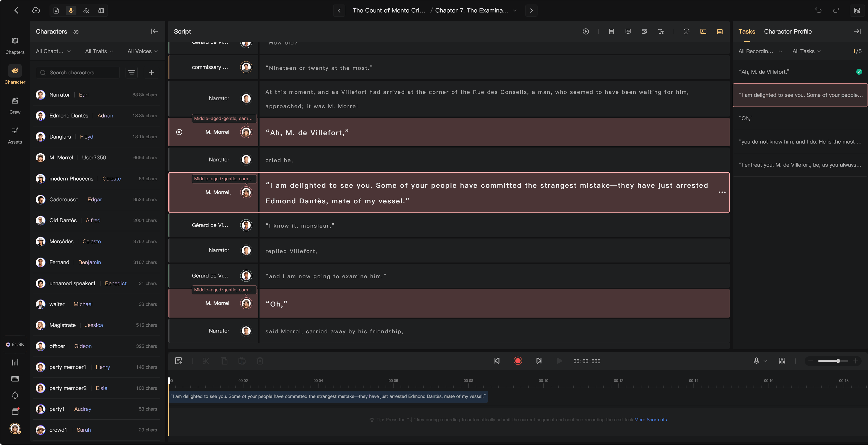
Task: Go to previous chapter arrow
Action: [x=339, y=10]
